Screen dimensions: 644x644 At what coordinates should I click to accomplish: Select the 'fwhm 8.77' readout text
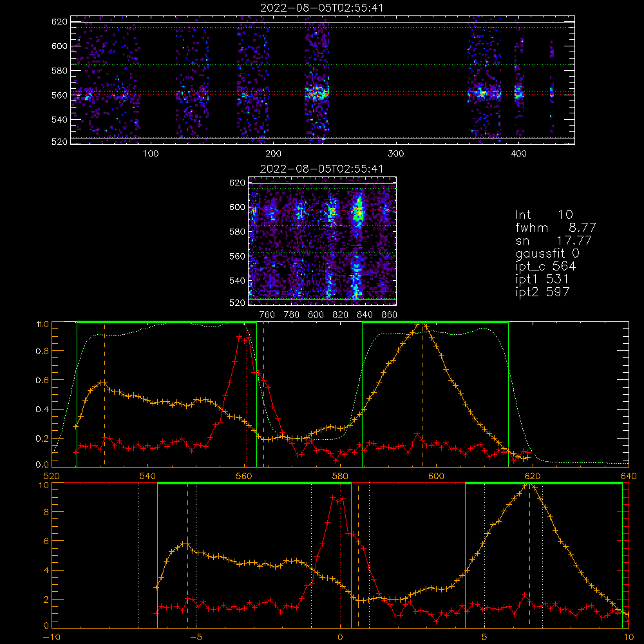pyautogui.click(x=556, y=227)
